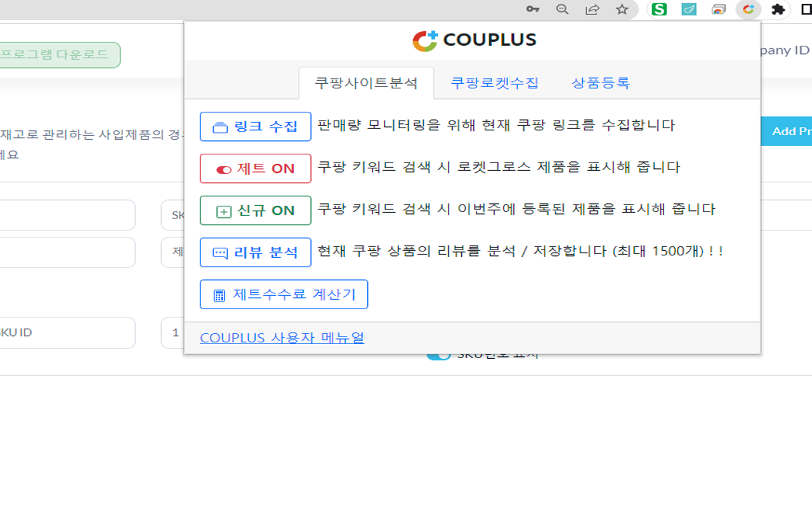
Task: Open the COUPLUS extension icon in the toolbar
Action: [x=749, y=10]
